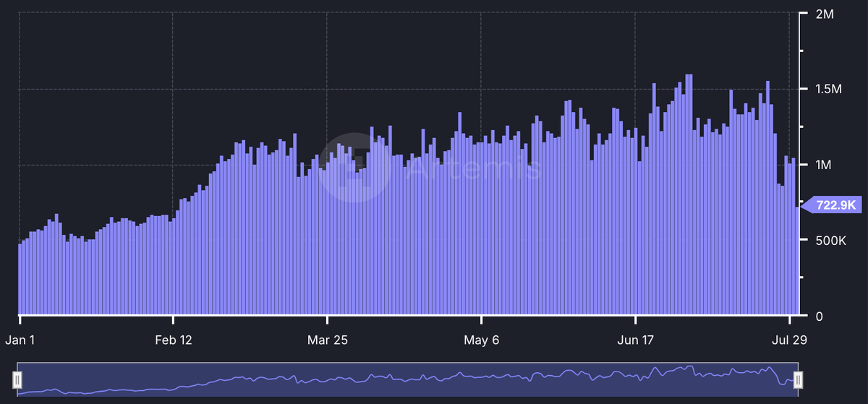Screen dimensions: 868x404
Task: Click the Jun 17 axis label
Action: pos(636,340)
